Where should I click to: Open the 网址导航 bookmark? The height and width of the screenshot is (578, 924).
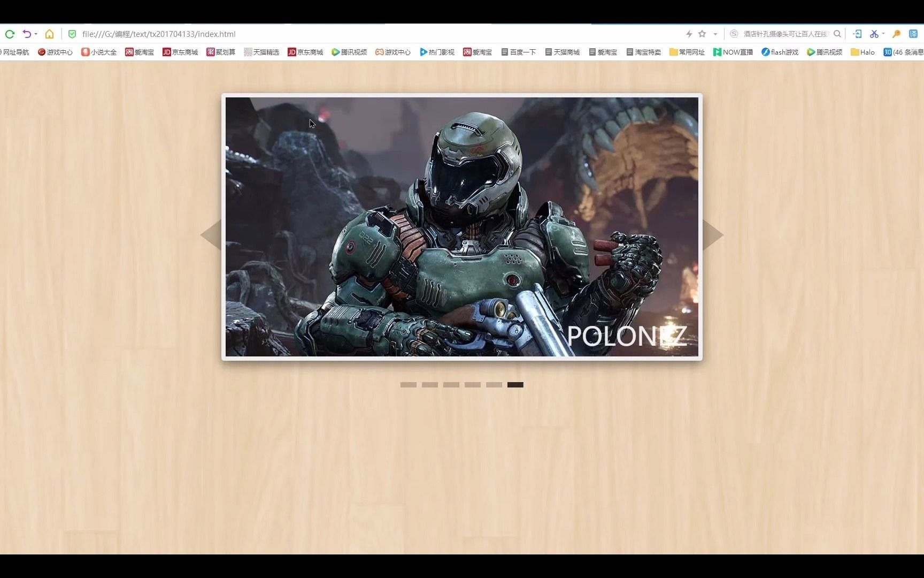(x=14, y=52)
